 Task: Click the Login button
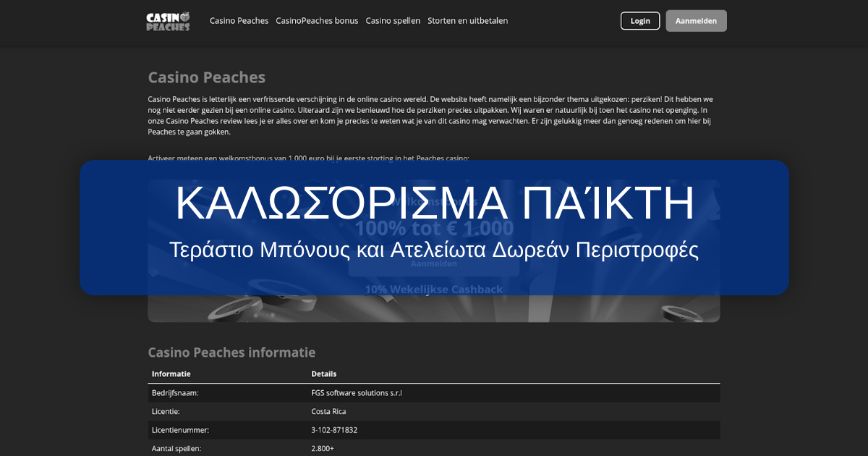640,21
